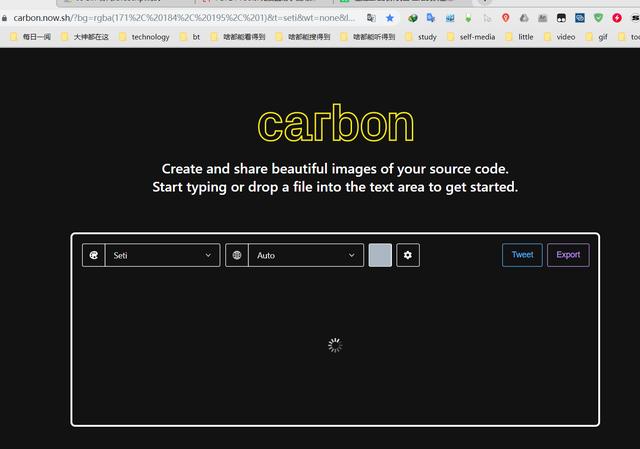640x449 pixels.
Task: Click the language globe icon beside Auto
Action: pos(237,255)
